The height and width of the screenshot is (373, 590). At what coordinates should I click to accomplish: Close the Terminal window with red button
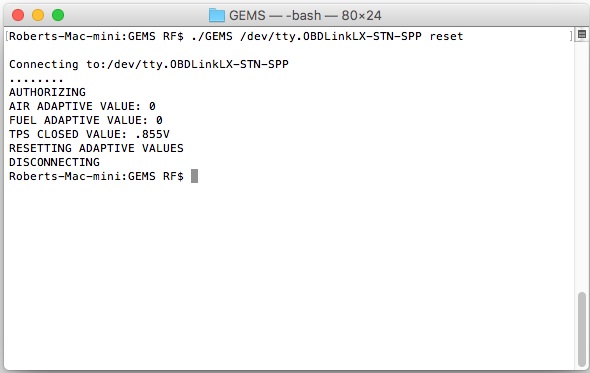coord(18,15)
